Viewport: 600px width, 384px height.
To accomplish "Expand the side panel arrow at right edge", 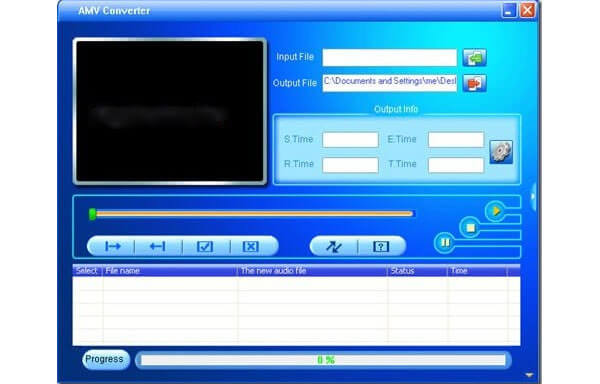I will pyautogui.click(x=533, y=197).
